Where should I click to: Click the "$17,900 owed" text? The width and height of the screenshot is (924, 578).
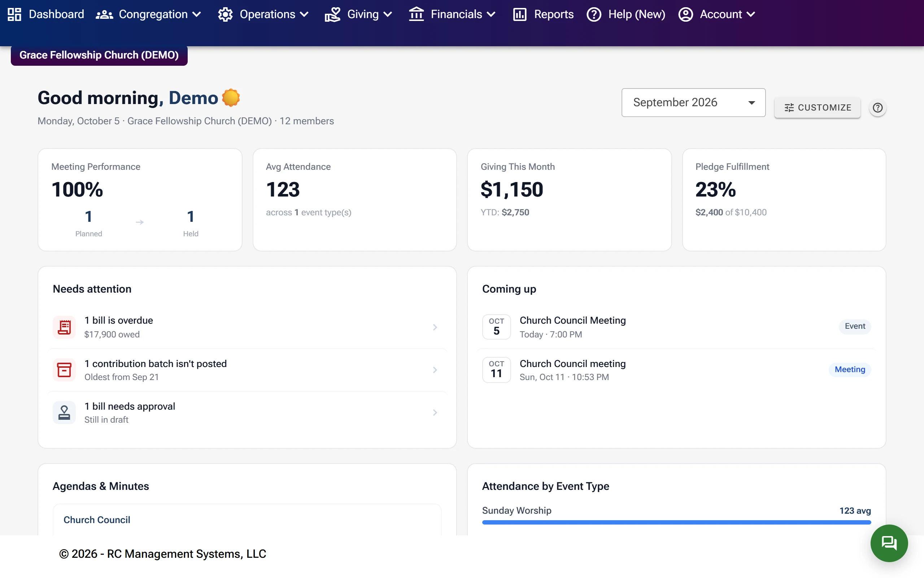(x=112, y=335)
